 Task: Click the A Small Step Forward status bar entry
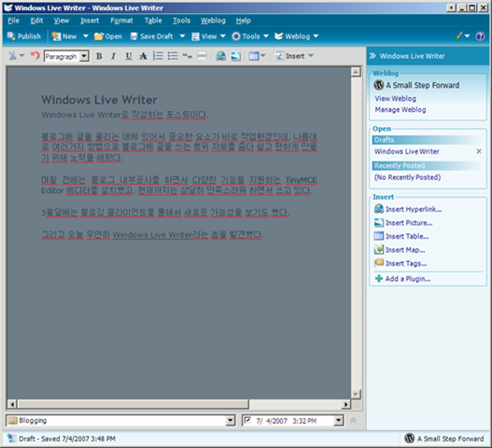click(x=444, y=439)
